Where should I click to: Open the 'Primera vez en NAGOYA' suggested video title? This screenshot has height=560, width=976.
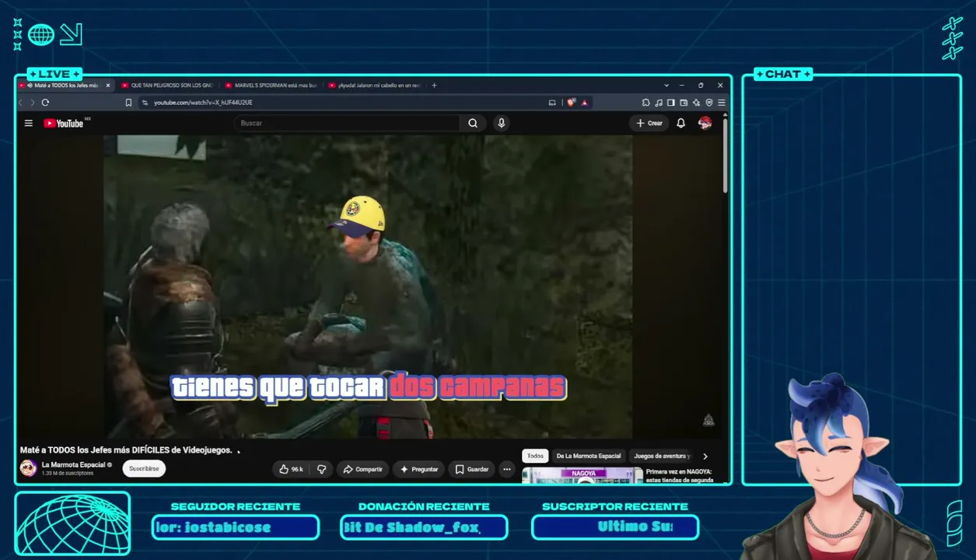click(679, 475)
